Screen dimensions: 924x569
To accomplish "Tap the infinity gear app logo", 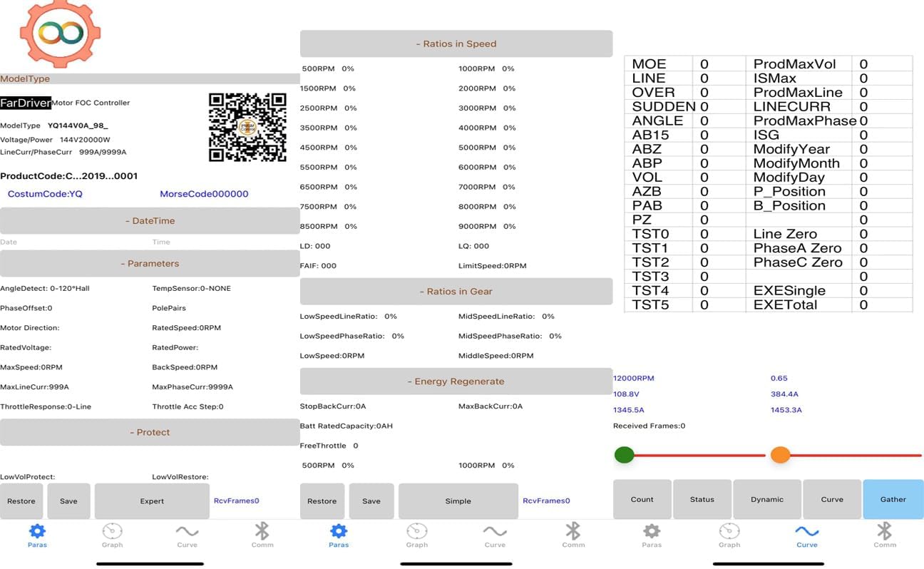I will pos(61,33).
